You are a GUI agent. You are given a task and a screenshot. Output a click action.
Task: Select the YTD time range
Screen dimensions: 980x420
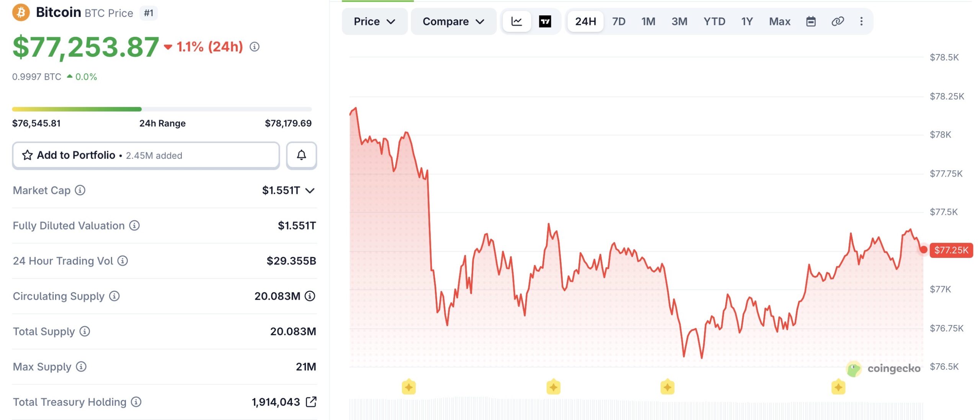coord(714,21)
